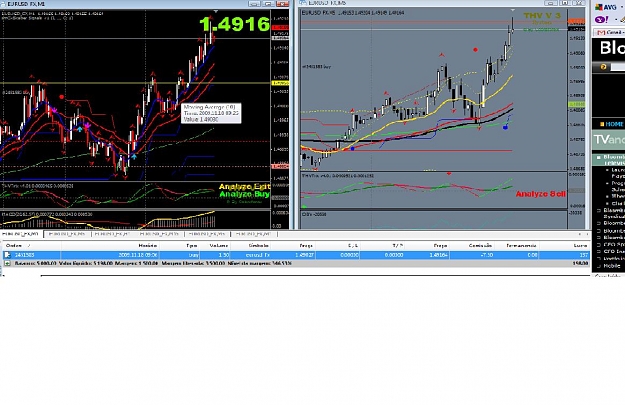Select the active EURUSD_FX,M1 chart tab
The height and width of the screenshot is (405, 625).
click(21, 234)
